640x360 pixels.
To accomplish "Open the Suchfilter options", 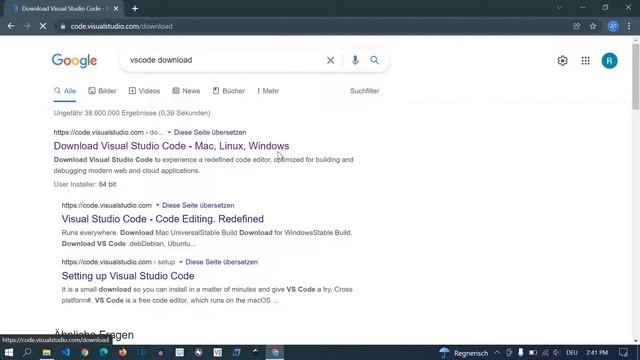I will (x=364, y=91).
